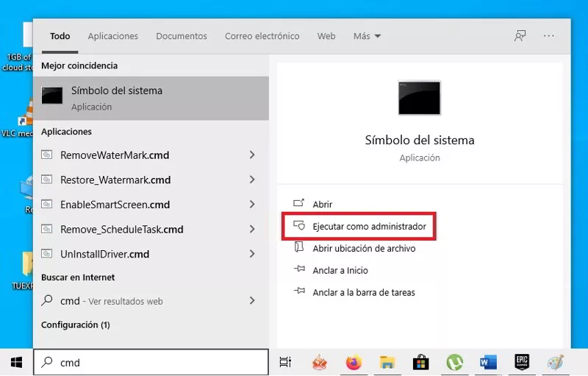Click Abrir ubicación de archivo
This screenshot has height=376, width=588.
(x=364, y=249)
